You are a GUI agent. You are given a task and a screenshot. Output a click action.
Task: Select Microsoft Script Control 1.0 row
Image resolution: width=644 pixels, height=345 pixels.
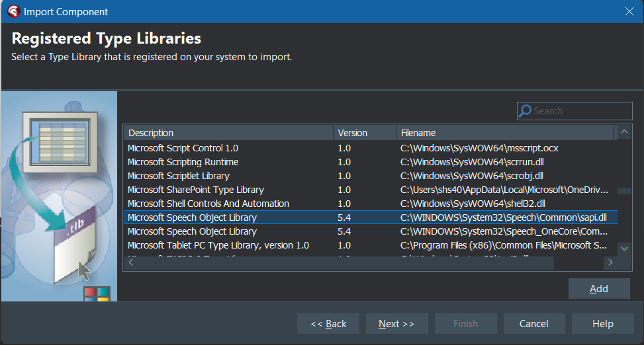click(371, 148)
